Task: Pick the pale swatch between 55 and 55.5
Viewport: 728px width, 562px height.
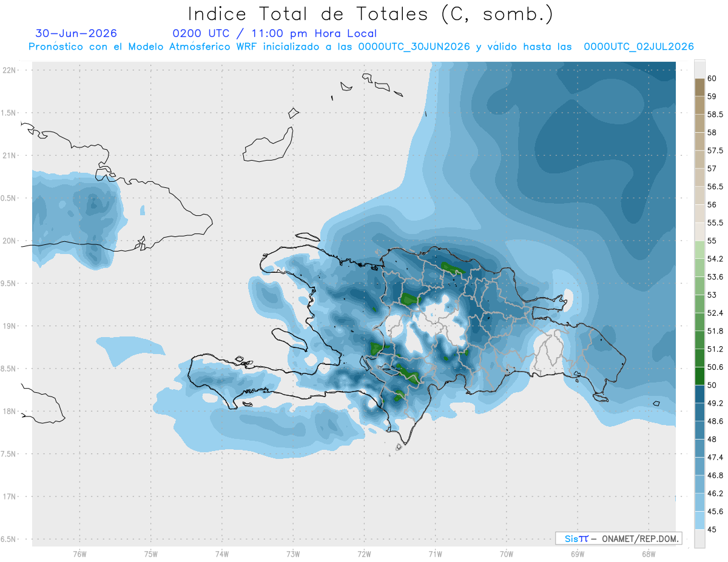Action: tap(699, 232)
